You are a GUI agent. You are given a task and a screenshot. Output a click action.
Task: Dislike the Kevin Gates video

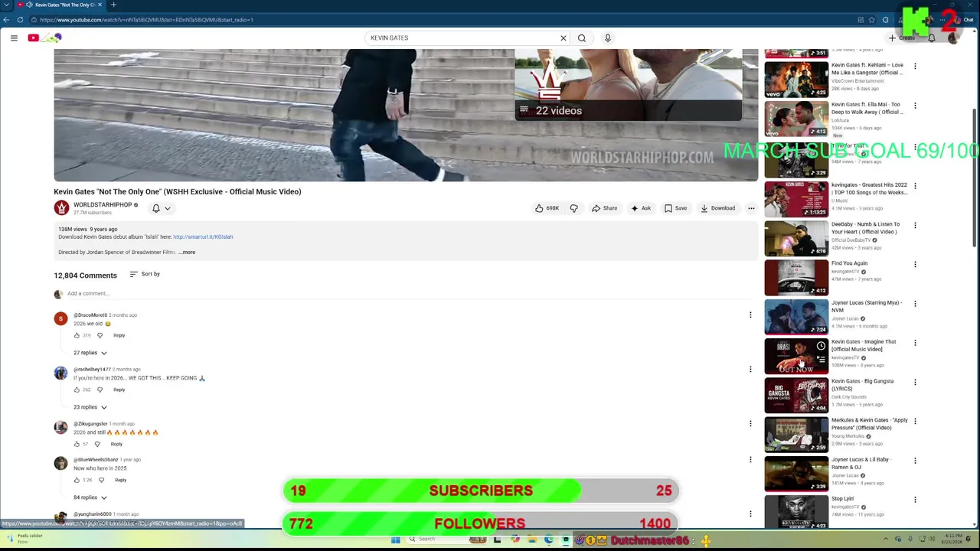pos(574,208)
